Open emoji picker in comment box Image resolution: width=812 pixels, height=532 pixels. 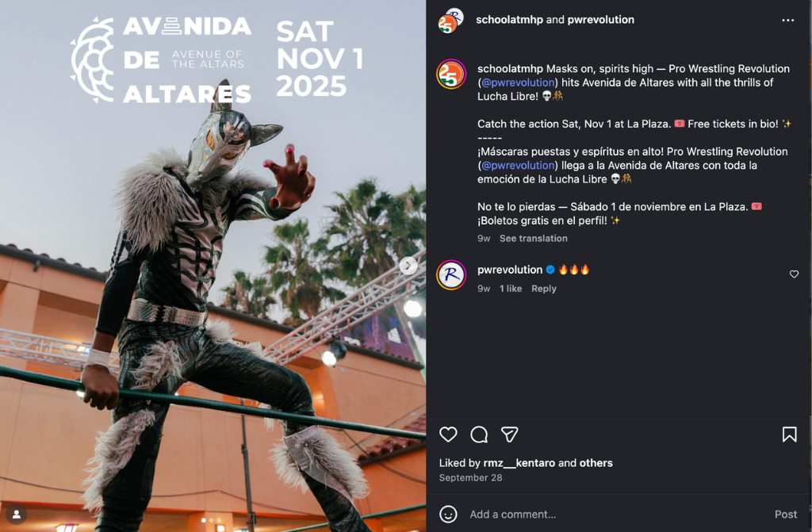[448, 514]
